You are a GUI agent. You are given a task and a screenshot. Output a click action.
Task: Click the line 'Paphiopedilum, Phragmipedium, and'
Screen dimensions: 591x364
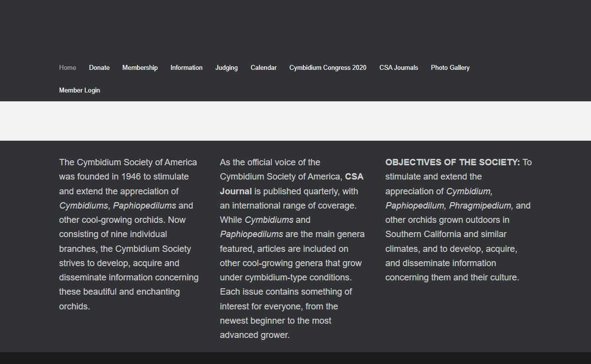[458, 206]
